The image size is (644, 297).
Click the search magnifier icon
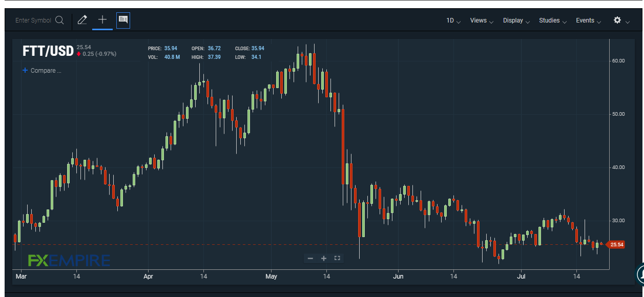click(59, 20)
